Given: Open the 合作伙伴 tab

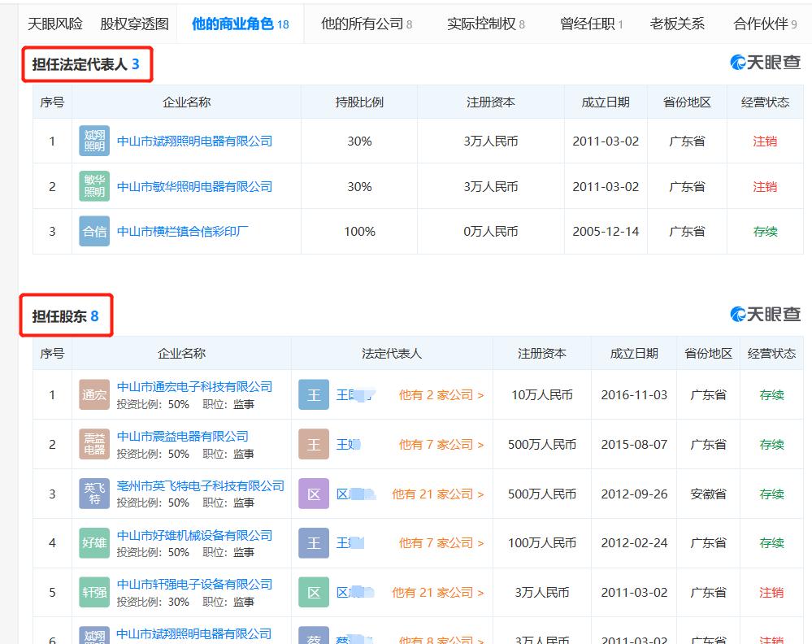Looking at the screenshot, I should coord(759,24).
